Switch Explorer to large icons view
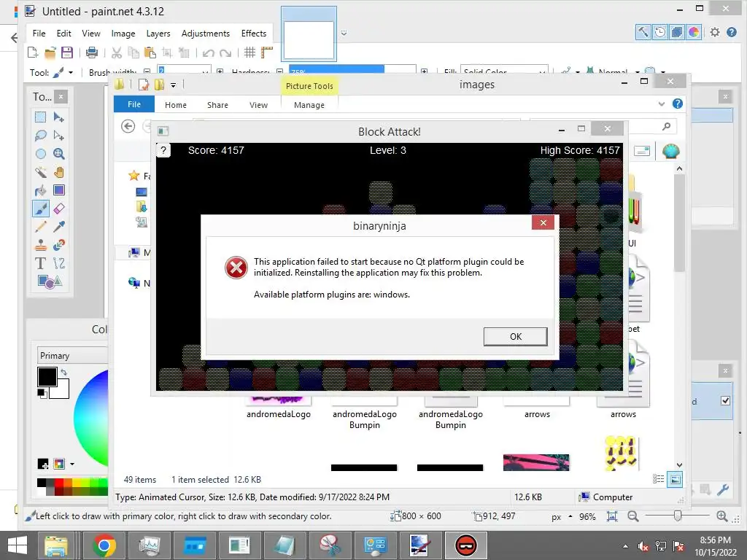This screenshot has width=747, height=560. [x=675, y=479]
